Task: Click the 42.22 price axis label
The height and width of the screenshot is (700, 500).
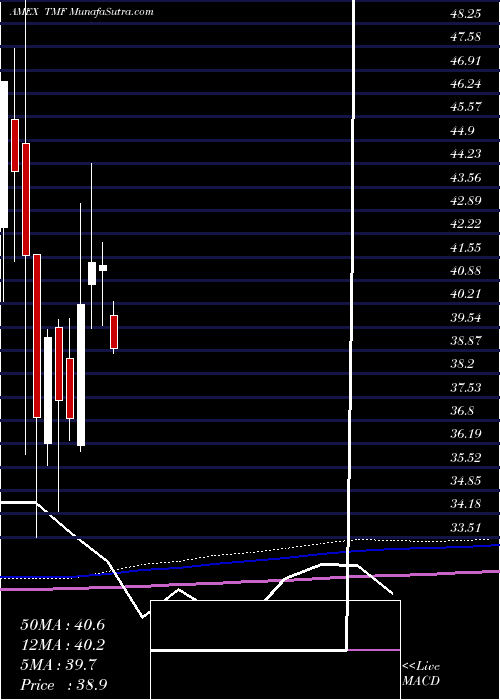Action: [465, 223]
